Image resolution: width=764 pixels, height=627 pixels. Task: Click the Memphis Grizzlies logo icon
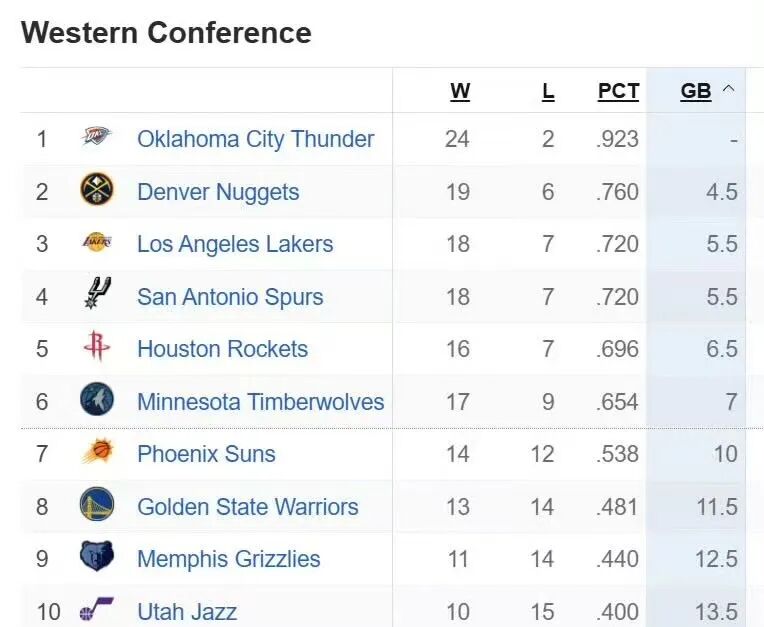(97, 558)
